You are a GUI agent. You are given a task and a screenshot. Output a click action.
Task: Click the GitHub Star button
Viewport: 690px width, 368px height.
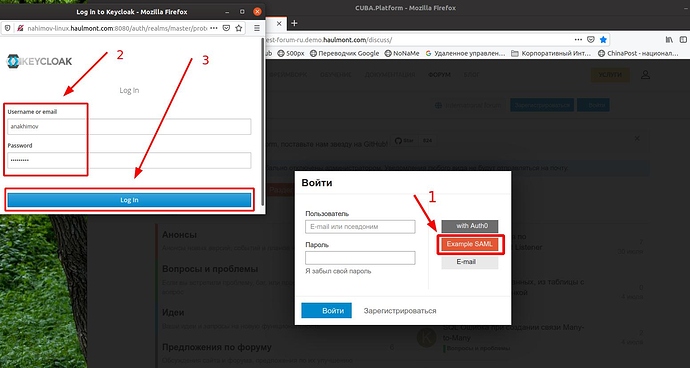pyautogui.click(x=404, y=141)
